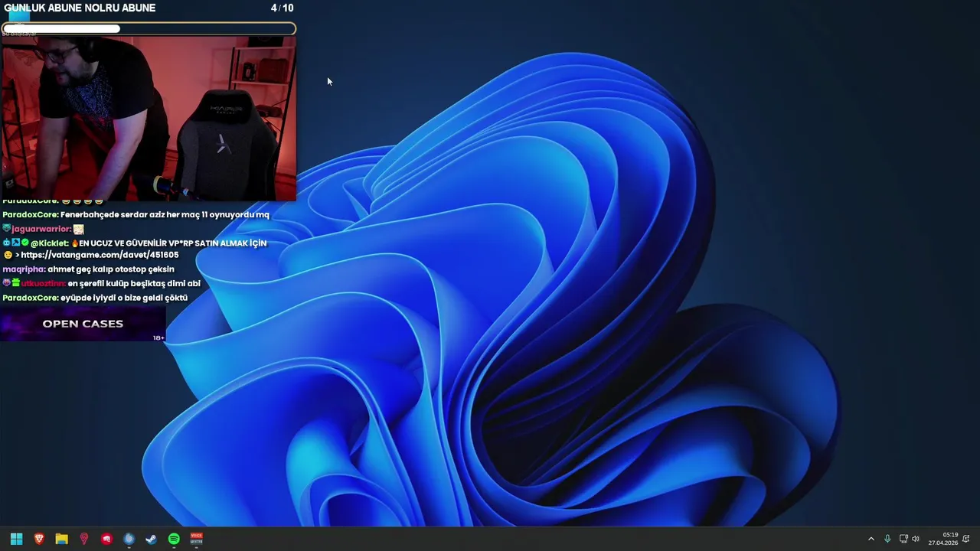Open Voicemeeter from the taskbar
980x551 pixels.
tap(196, 539)
